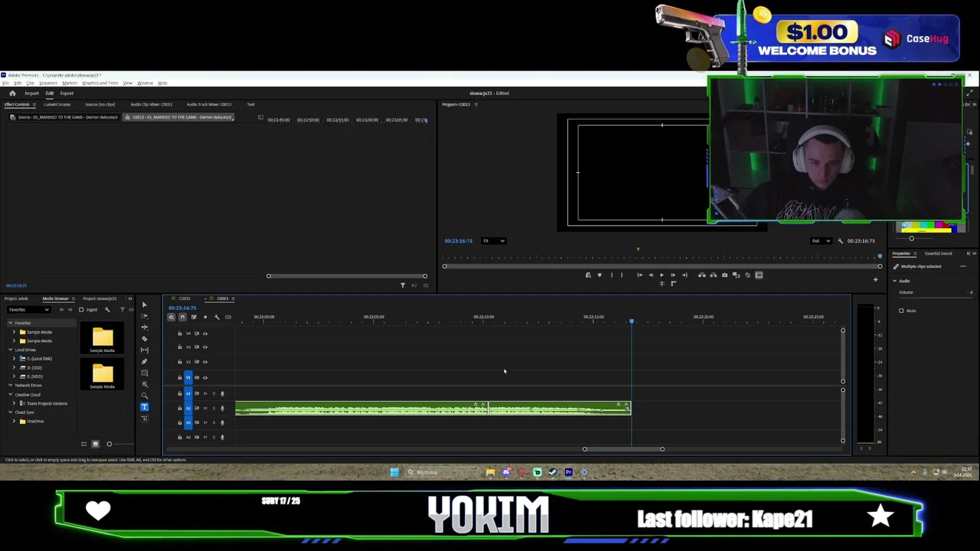Switch Media Browser to list view
Screen dimensions: 980x551
click(x=84, y=444)
